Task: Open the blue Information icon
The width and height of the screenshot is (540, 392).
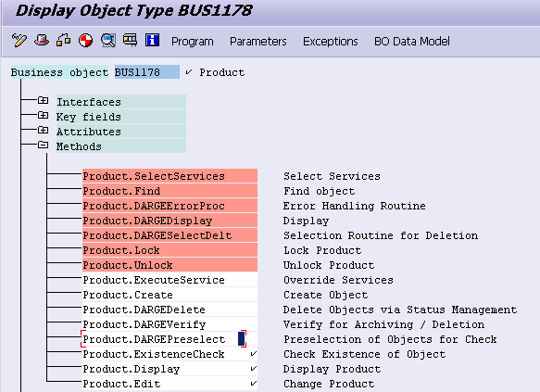Action: point(152,40)
